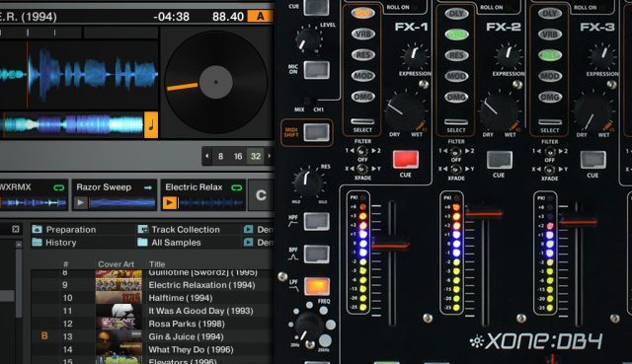
Task: Click the Cover Art column header
Action: (x=117, y=264)
